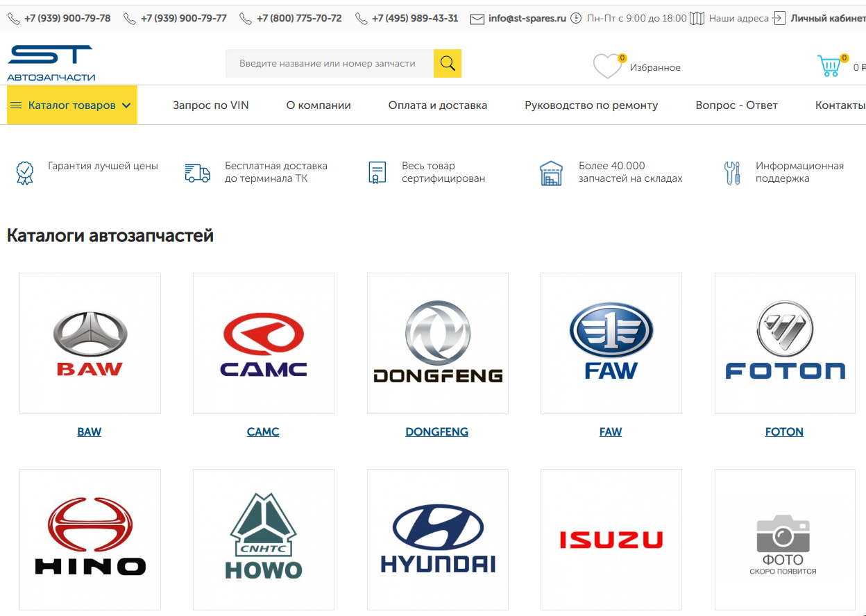Image resolution: width=866 pixels, height=616 pixels.
Task: Call +7 (800) 775-70-72 number link
Action: coord(299,19)
